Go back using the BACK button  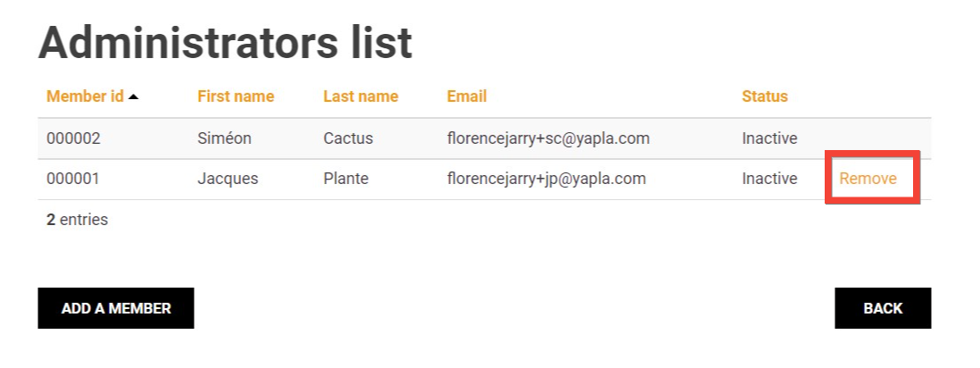[883, 308]
